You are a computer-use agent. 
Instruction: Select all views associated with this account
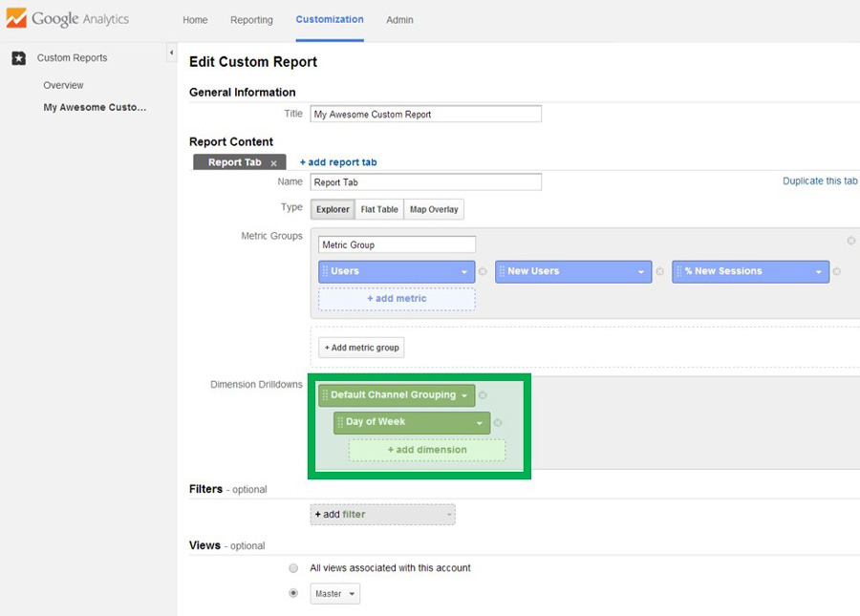[293, 568]
